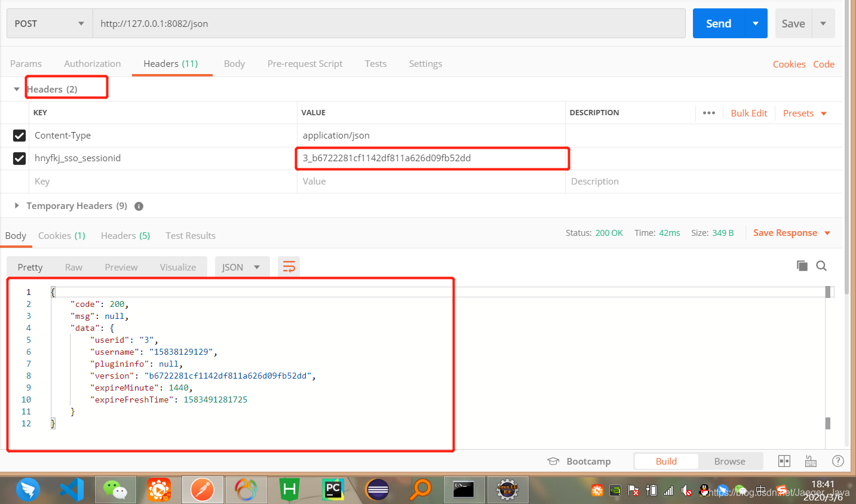Open the command prompt taskbar icon
Viewport: 856px width, 504px height.
[x=464, y=490]
